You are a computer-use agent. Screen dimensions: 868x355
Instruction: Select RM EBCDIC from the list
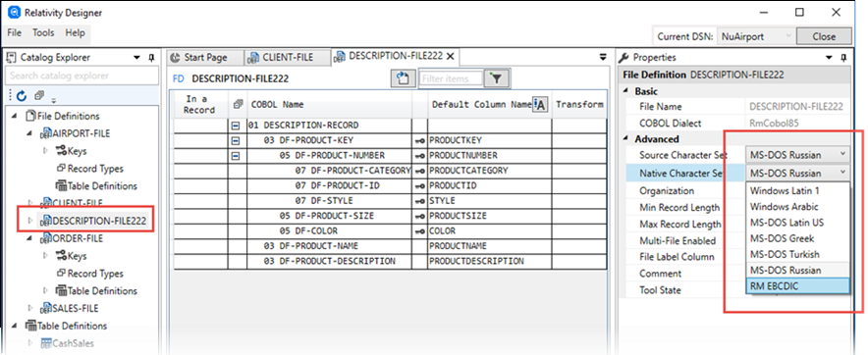point(797,286)
